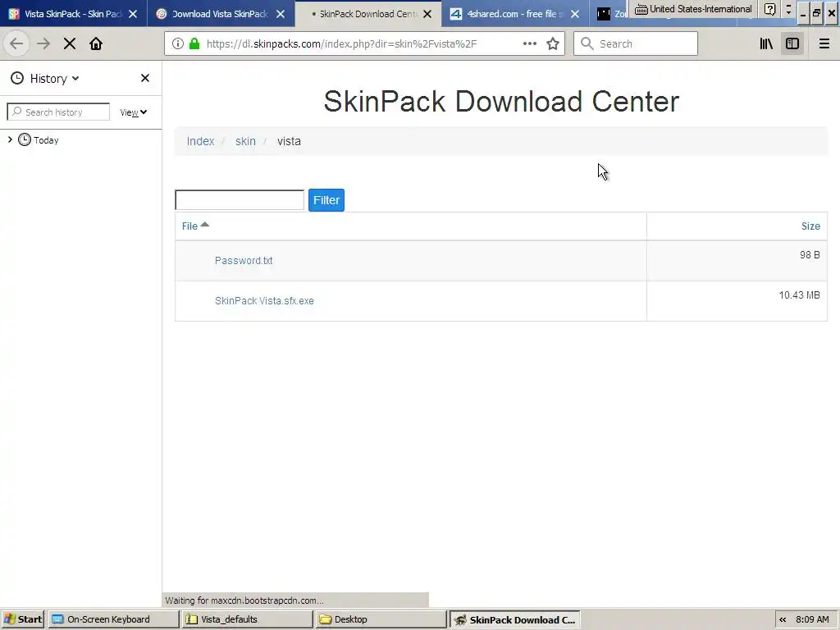Open language bar help icon
The width and height of the screenshot is (840, 630).
(x=769, y=9)
